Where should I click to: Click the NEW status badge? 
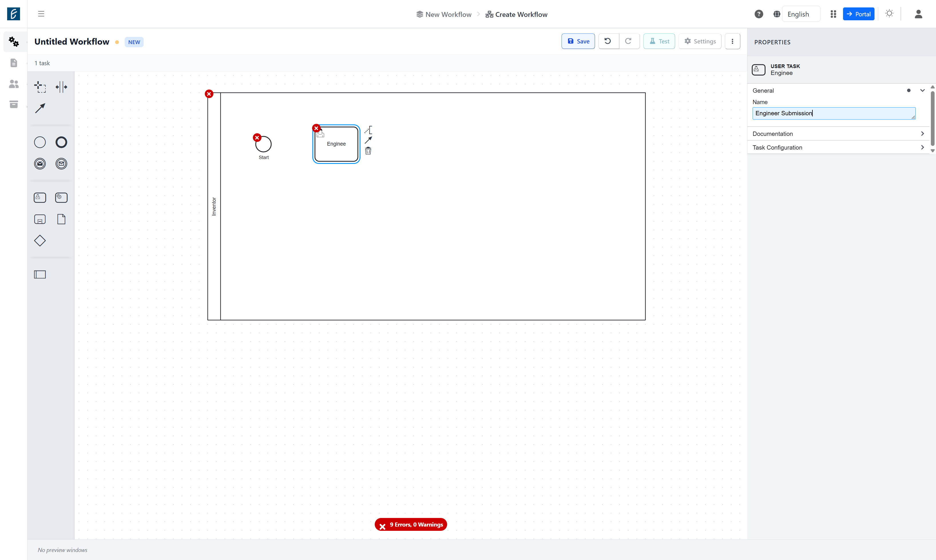point(134,42)
